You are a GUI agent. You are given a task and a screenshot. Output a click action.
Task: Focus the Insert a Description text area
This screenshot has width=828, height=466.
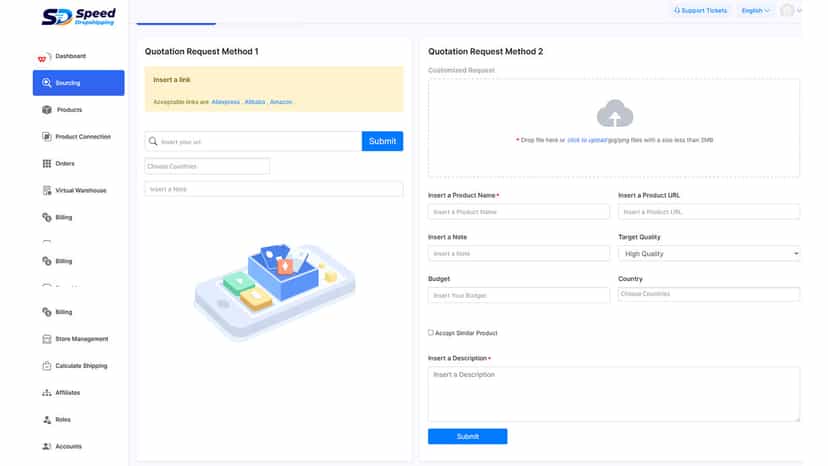[x=614, y=394]
